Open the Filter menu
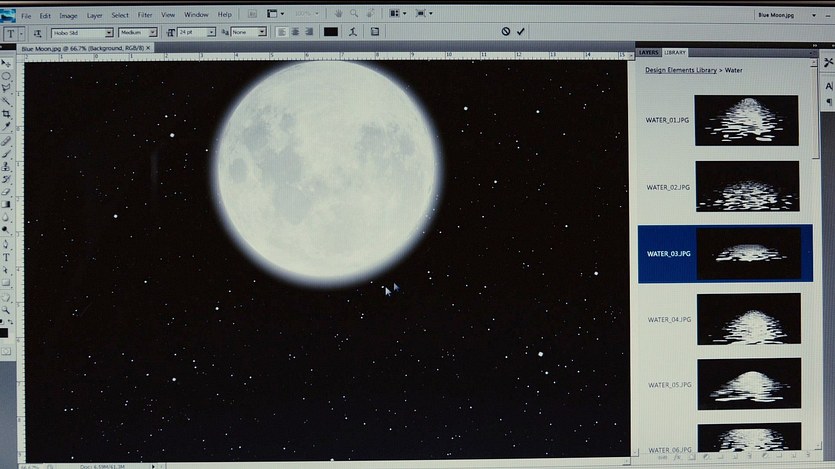Viewport: 835px width, 469px height. click(x=145, y=15)
